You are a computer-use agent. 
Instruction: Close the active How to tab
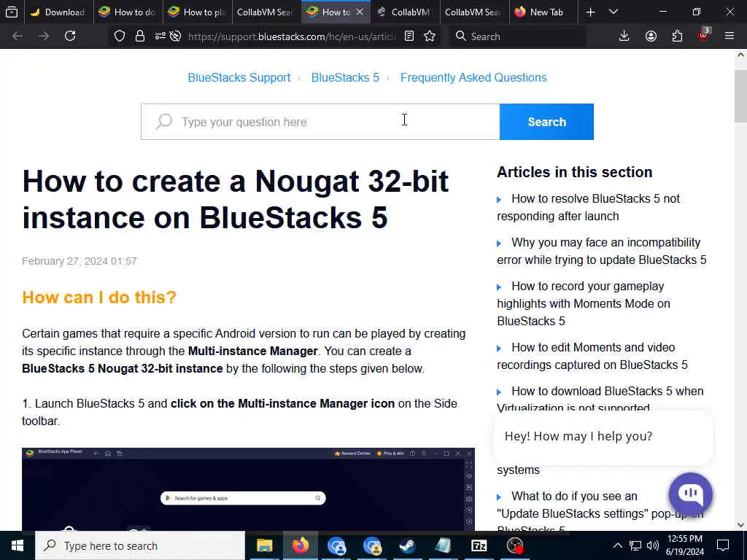tap(360, 12)
